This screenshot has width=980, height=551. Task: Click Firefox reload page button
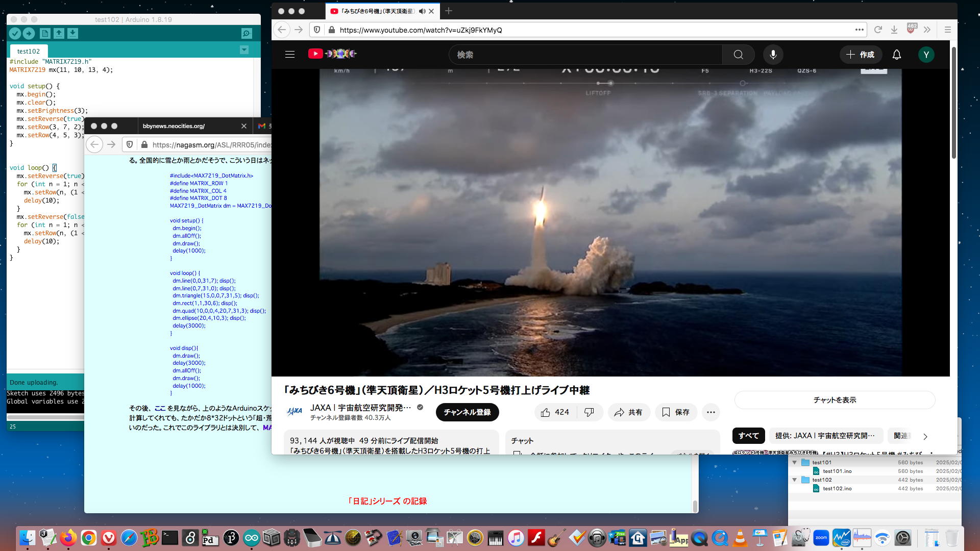pyautogui.click(x=878, y=30)
